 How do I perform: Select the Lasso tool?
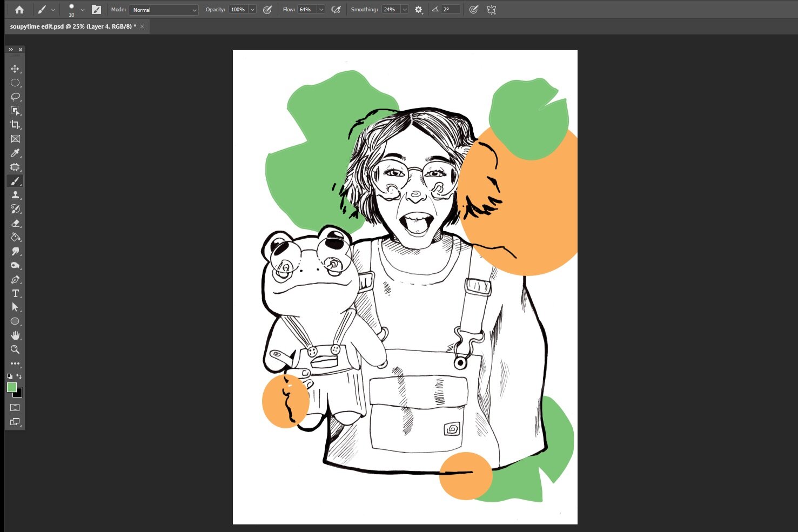(15, 97)
